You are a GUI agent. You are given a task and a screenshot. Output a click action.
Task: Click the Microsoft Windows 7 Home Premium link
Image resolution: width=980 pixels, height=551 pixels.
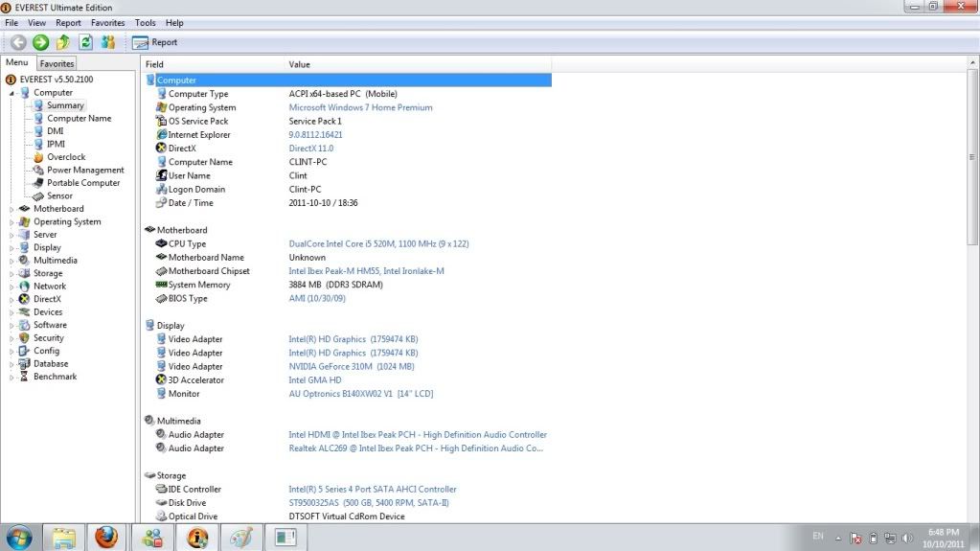click(x=360, y=107)
